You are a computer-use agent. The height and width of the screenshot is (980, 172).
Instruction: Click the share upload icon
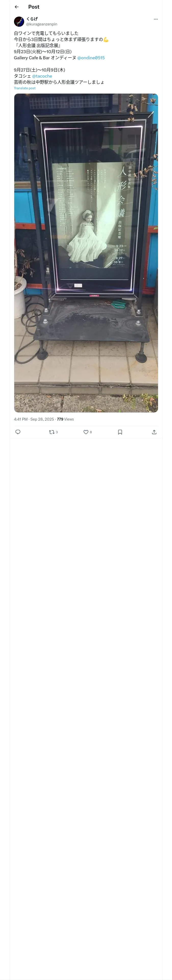[154, 432]
